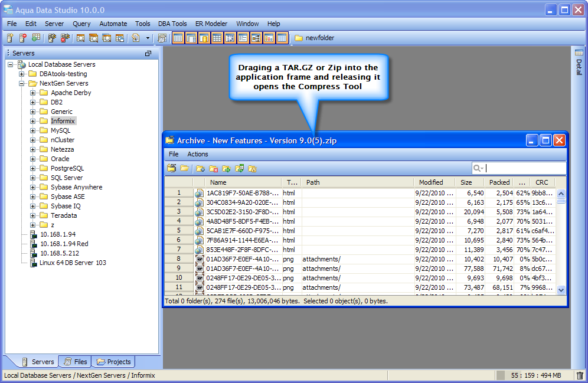
Task: Click delete files icon with red X
Action: click(x=213, y=169)
